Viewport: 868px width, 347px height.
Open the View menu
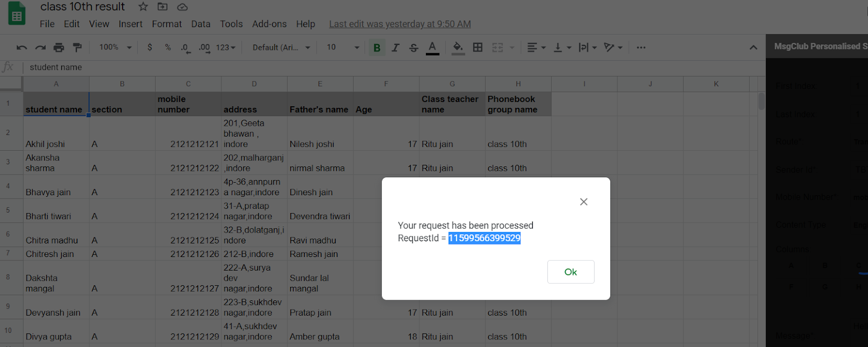[99, 24]
